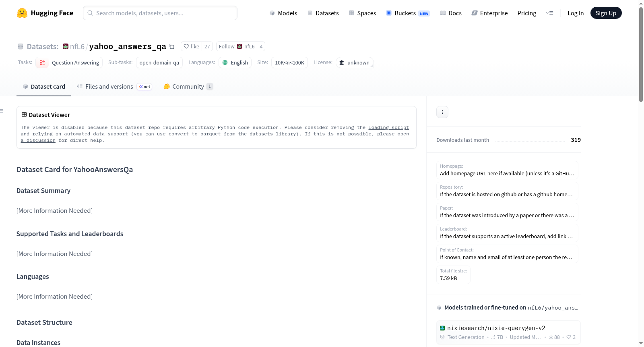Screen dimensions: 644x347
Task: Focus the search models, datasets, users field
Action: 160,13
